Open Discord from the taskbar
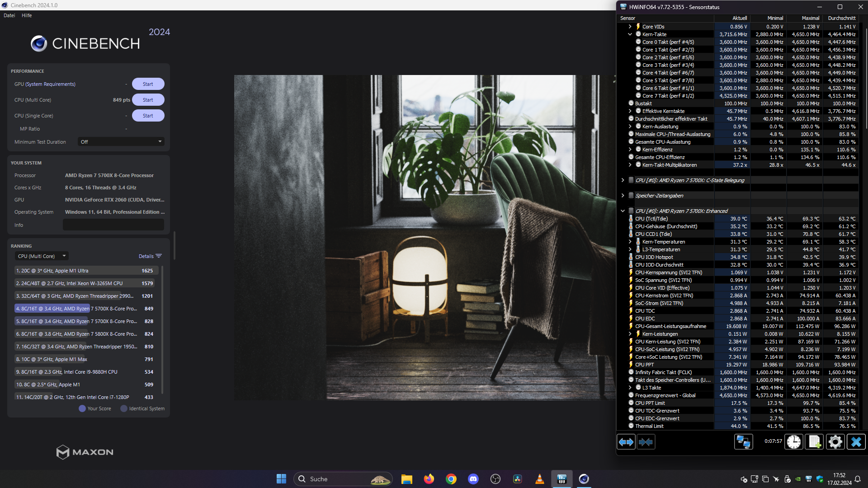 pos(473,479)
